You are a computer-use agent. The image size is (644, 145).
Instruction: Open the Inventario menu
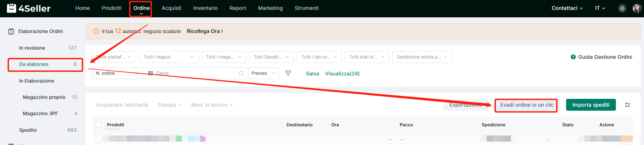tap(205, 8)
